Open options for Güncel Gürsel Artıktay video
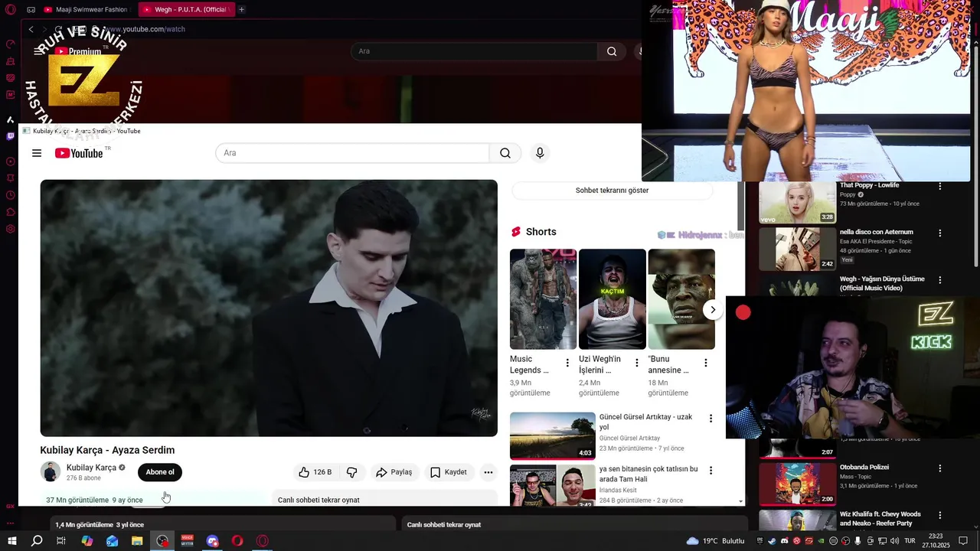980x551 pixels. tap(710, 419)
